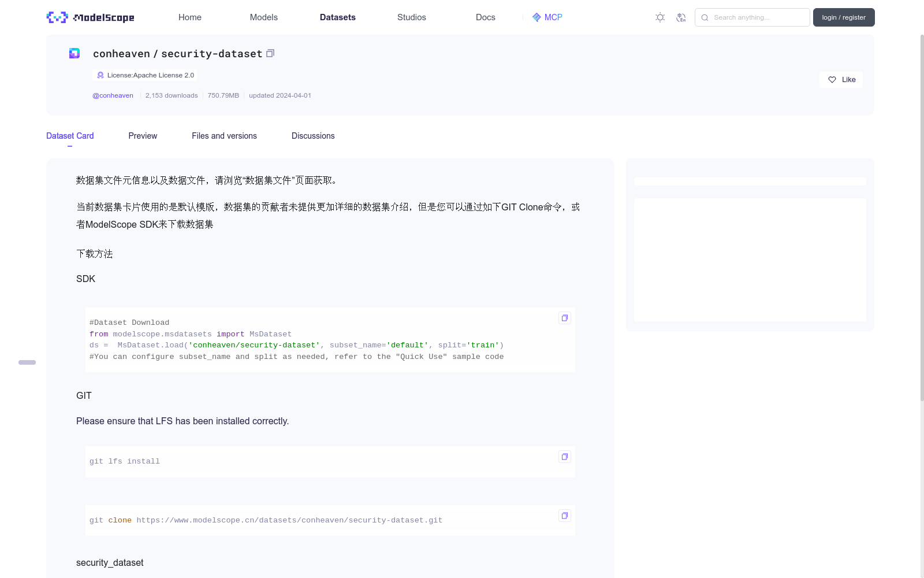
Task: Click the search magnifier icon
Action: pyautogui.click(x=705, y=17)
